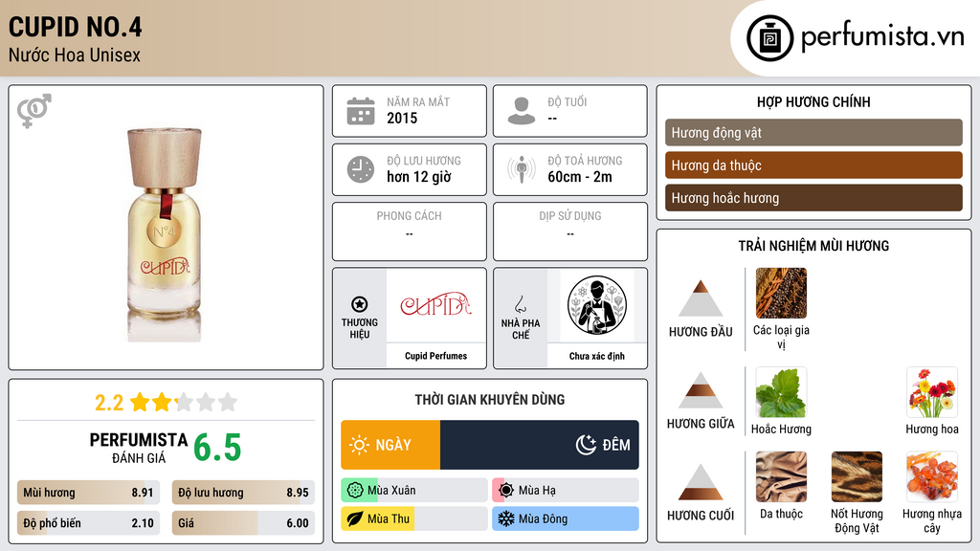Click the Giá score bar

[243, 523]
